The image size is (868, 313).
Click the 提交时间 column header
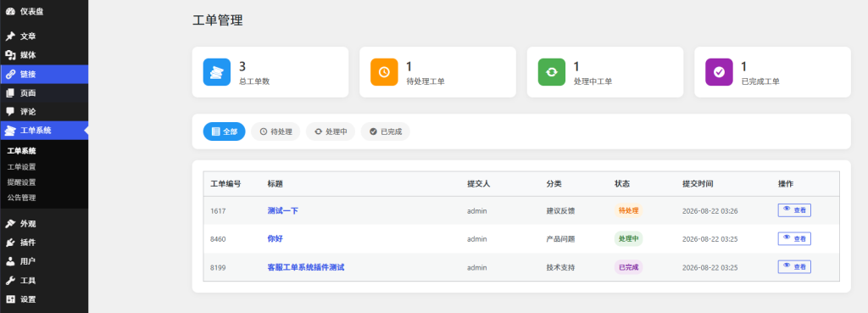pos(698,184)
